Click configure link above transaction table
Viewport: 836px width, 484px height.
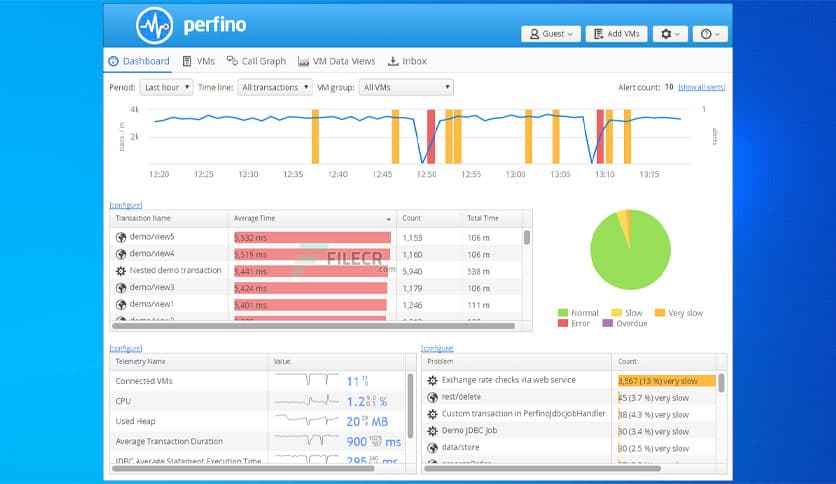click(x=126, y=205)
